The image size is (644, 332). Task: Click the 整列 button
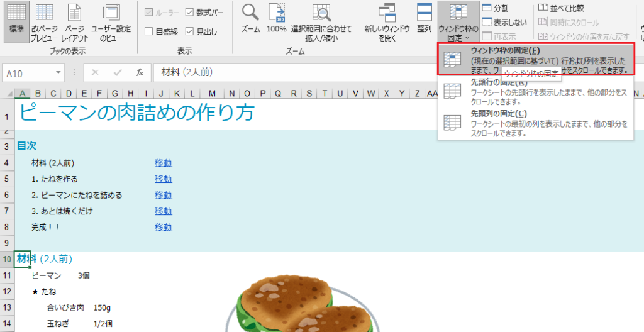point(425,18)
